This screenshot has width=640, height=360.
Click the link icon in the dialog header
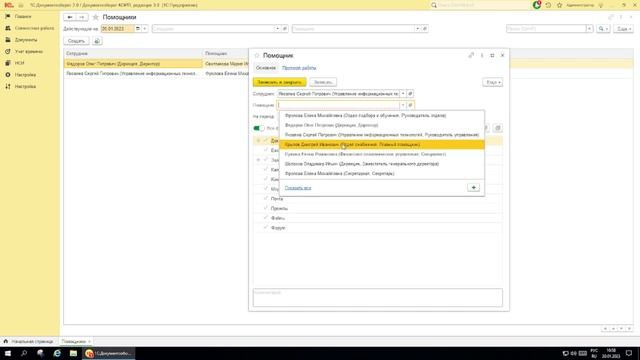coord(471,55)
